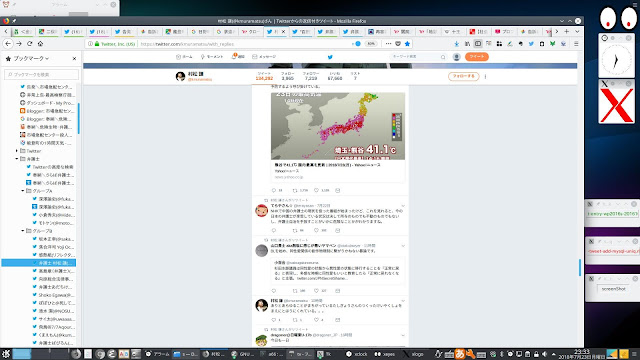Open the Firefox taskbar entry 村松

tap(214, 354)
